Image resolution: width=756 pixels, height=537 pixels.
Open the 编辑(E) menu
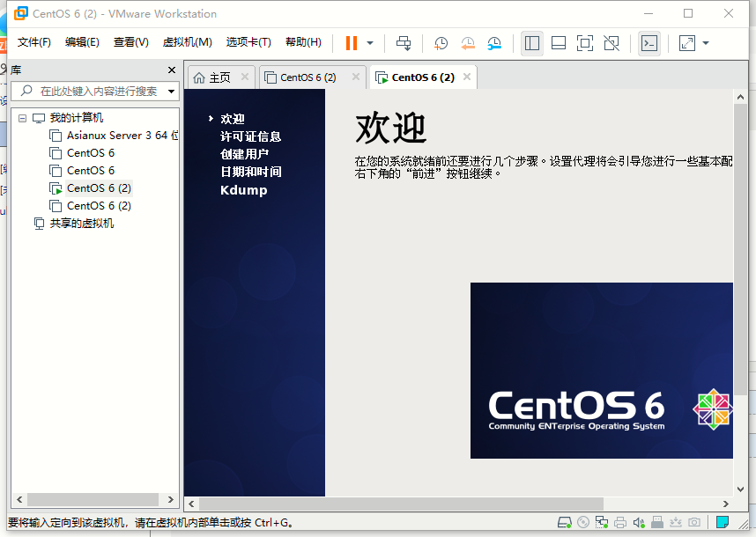[x=82, y=42]
